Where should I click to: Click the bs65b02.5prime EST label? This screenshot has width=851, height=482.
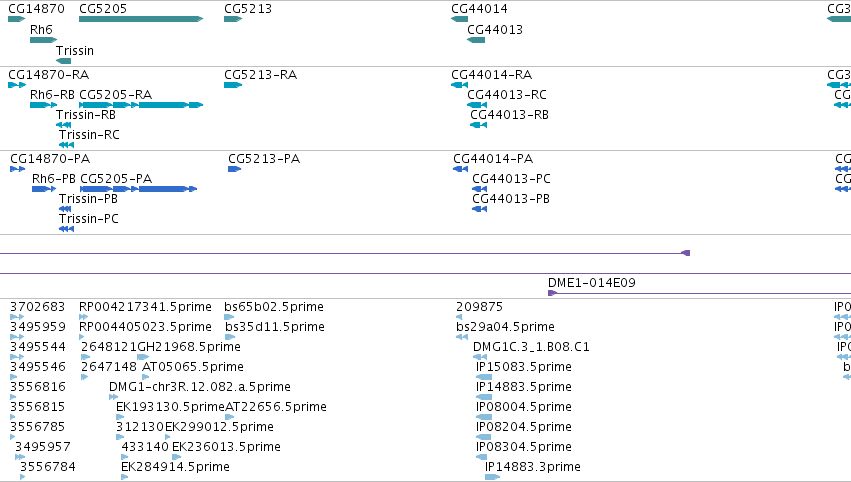(x=274, y=307)
